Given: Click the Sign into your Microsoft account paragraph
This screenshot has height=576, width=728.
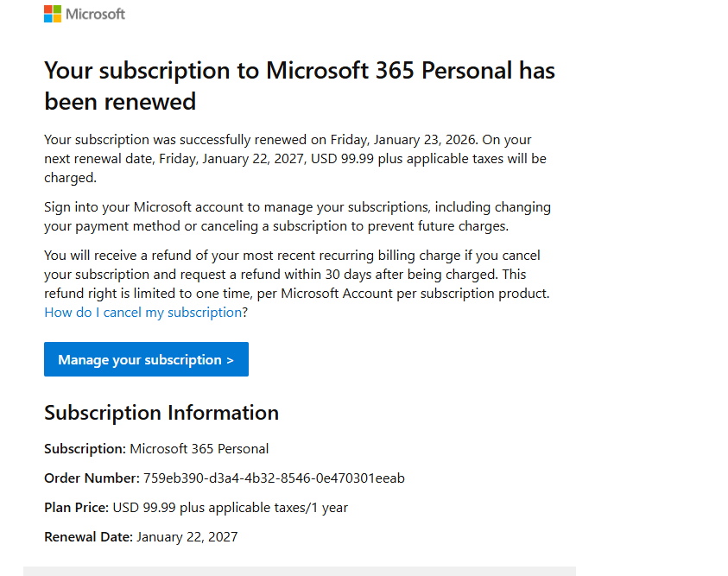Looking at the screenshot, I should coord(298,216).
